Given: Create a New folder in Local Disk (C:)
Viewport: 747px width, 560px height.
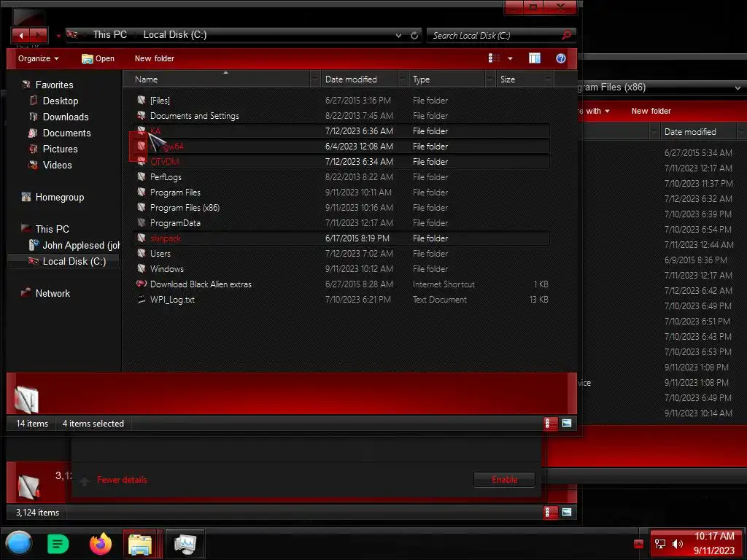Looking at the screenshot, I should point(155,58).
